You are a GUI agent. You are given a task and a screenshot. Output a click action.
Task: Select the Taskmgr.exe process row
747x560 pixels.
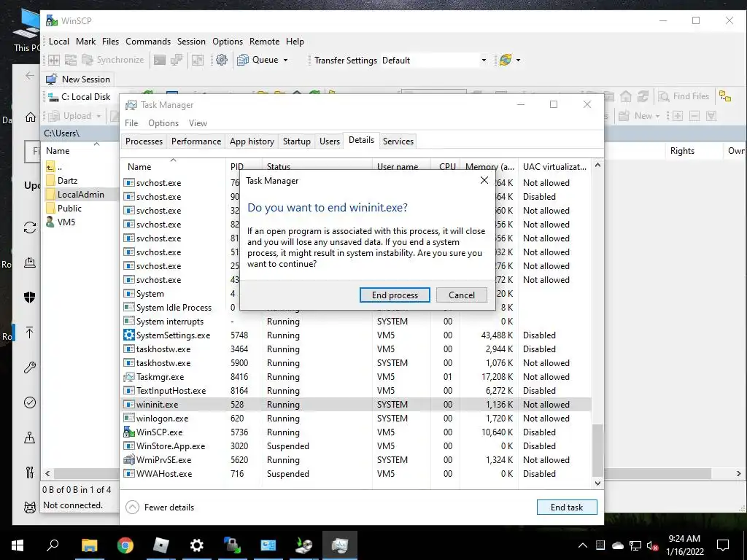click(x=356, y=377)
